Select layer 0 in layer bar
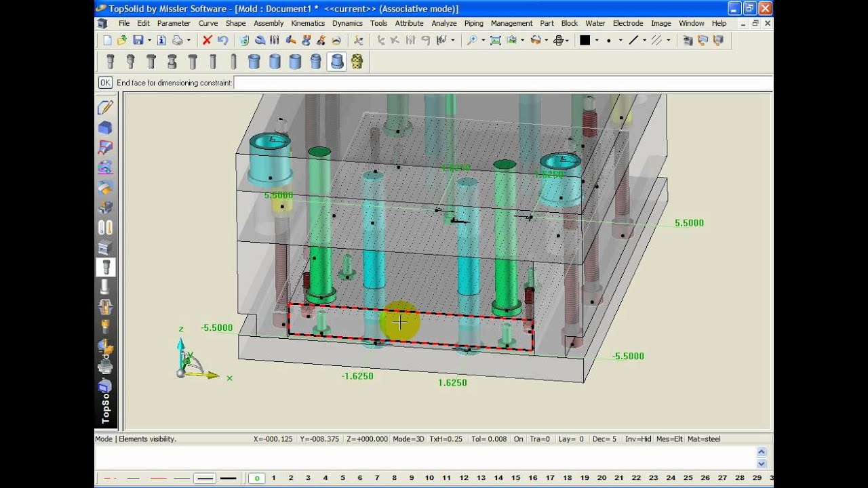The width and height of the screenshot is (868, 488). (256, 478)
